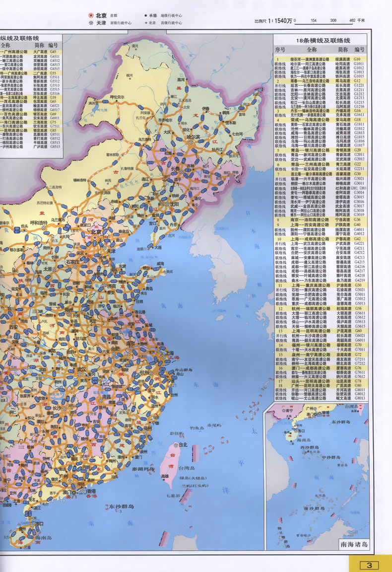Click the page number 3 box
Viewport: 392px width, 572px height.
point(369,565)
